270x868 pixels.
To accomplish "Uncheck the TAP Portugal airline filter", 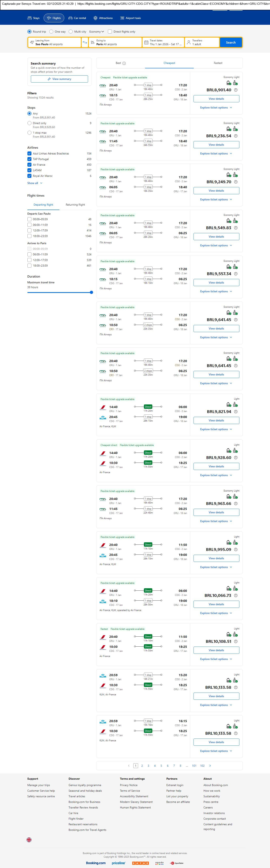I will pos(29,159).
